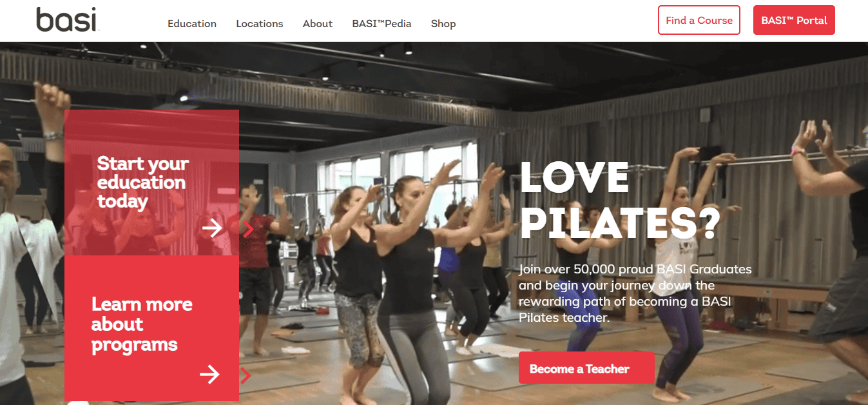The height and width of the screenshot is (405, 868).
Task: Click red chevron beside Learn more about programs tile
Action: pos(245,375)
